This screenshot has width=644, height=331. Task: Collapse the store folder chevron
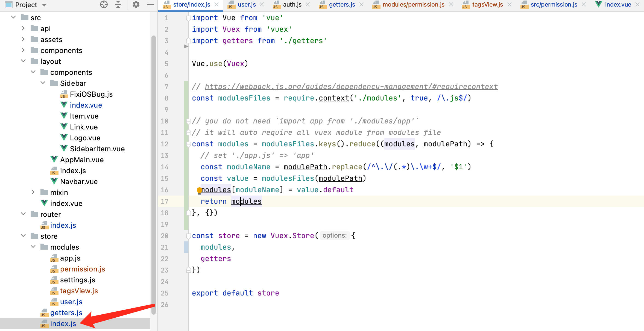pyautogui.click(x=23, y=236)
